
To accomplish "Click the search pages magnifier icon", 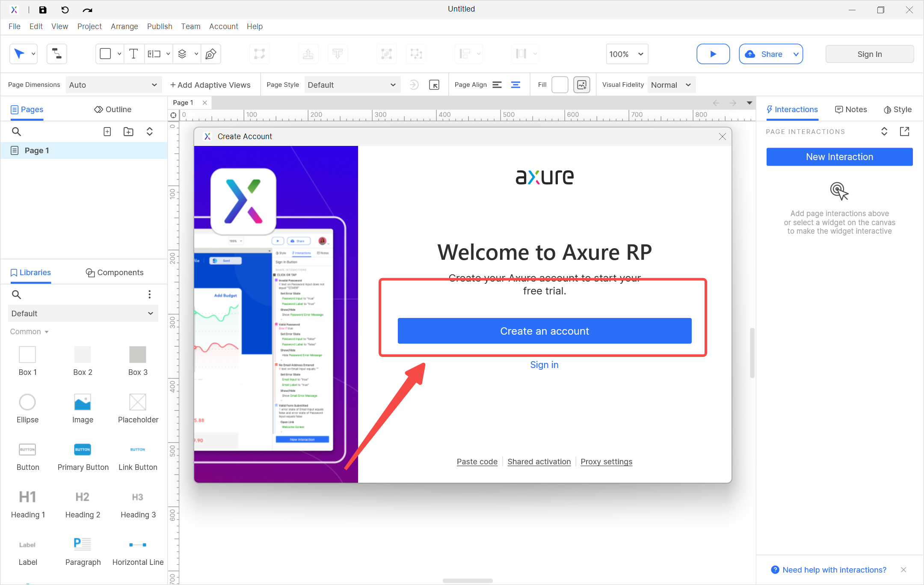I will tap(16, 132).
